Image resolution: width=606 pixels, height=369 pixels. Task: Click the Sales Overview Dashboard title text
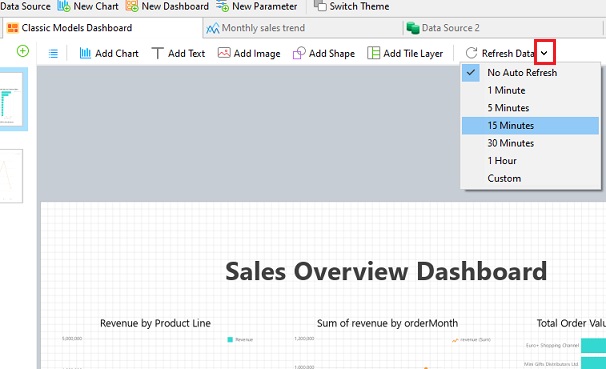386,271
